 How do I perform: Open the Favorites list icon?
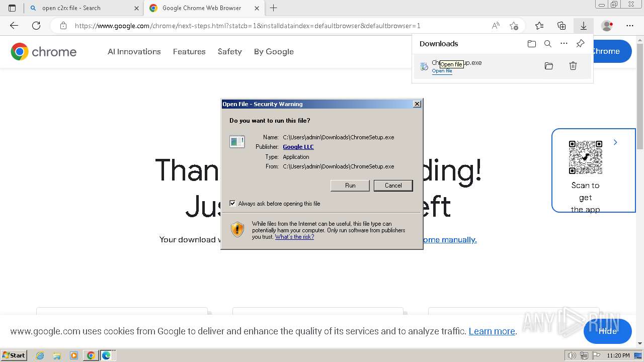pos(539,26)
